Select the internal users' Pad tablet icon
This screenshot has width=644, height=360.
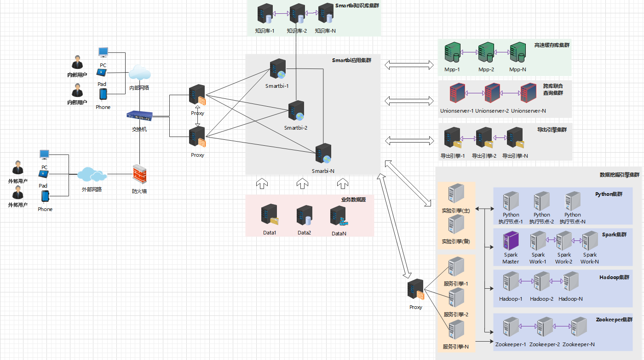tap(102, 73)
